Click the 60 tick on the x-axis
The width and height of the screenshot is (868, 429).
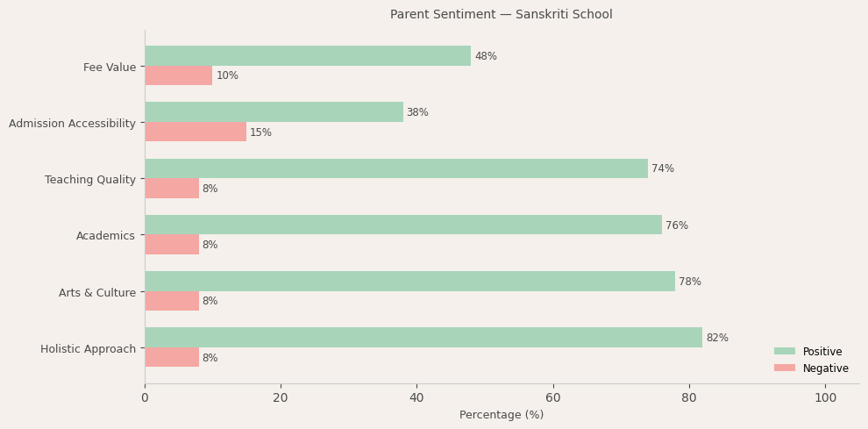pos(553,398)
